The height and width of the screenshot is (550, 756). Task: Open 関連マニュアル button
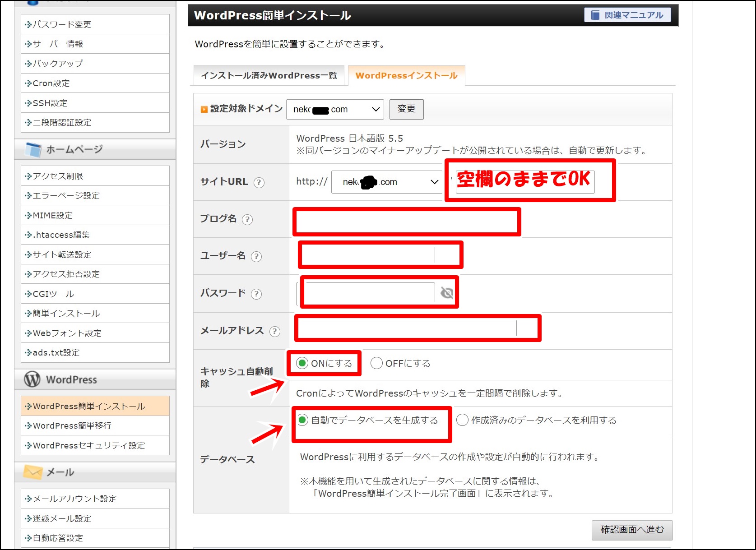pos(627,15)
